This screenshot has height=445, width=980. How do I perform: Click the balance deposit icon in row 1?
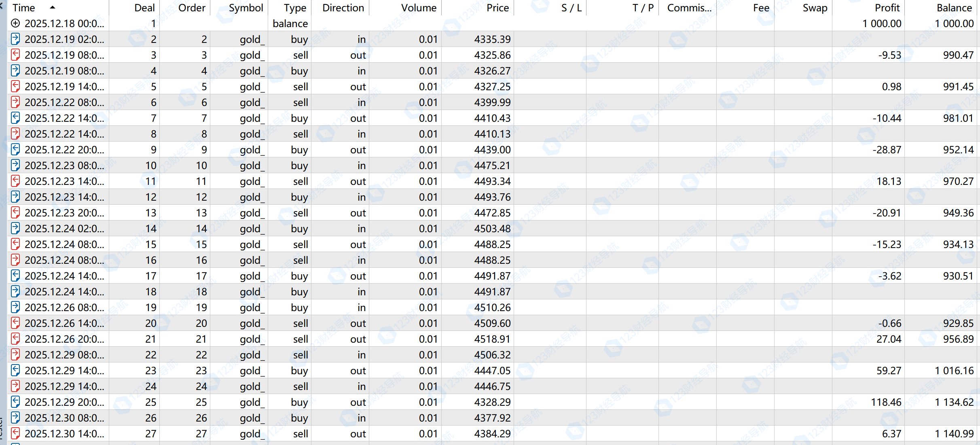(x=15, y=23)
